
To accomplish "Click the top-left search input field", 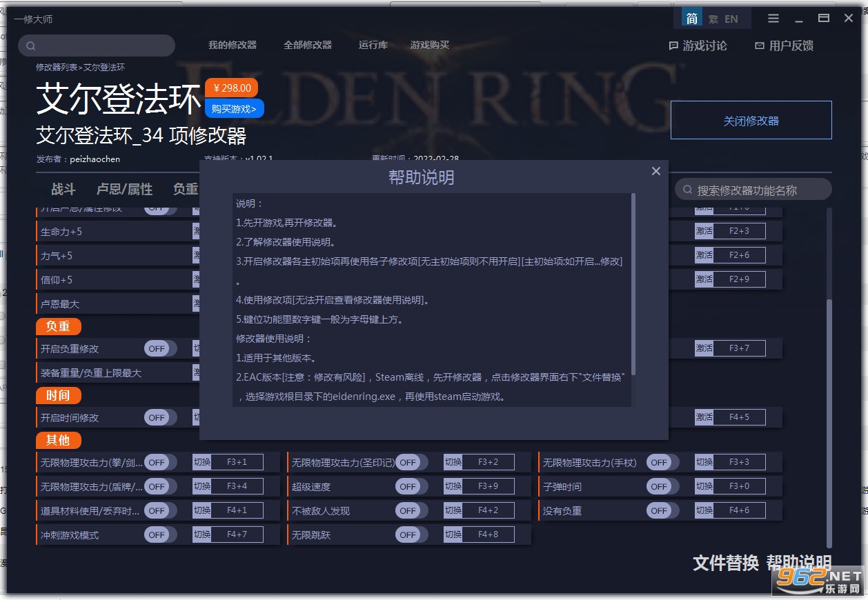I will pyautogui.click(x=97, y=46).
